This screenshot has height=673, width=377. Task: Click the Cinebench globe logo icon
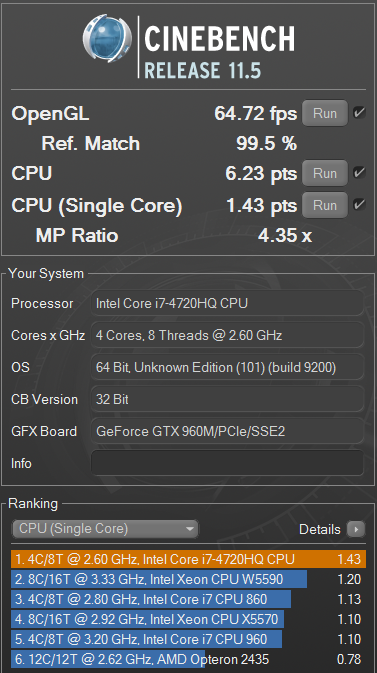coord(107,39)
